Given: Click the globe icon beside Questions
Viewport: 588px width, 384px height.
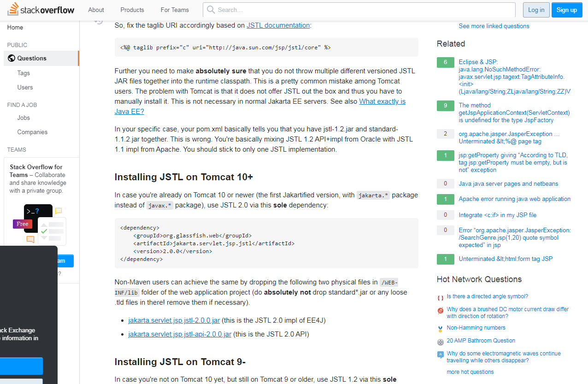Looking at the screenshot, I should coord(12,58).
